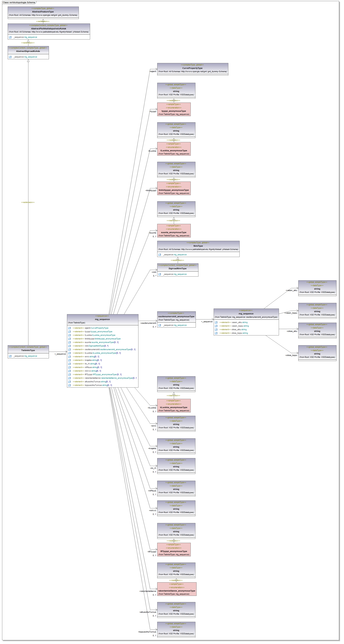This screenshot has height=644, width=344.
Task: Click the extension label above TielinkkiType
Action: pos(28,202)
